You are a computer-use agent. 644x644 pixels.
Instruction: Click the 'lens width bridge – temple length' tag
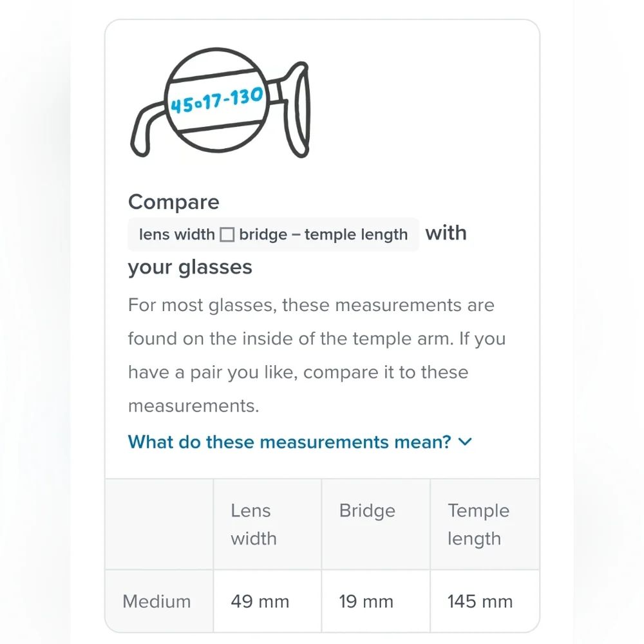[x=273, y=234]
